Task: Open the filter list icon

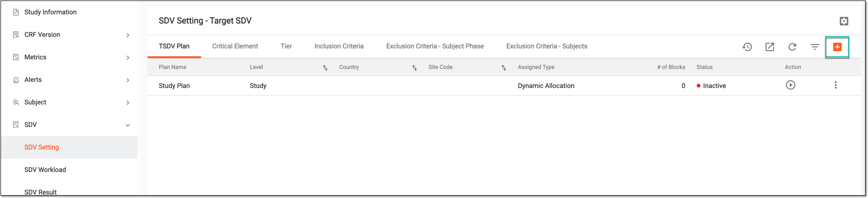Action: [x=815, y=47]
